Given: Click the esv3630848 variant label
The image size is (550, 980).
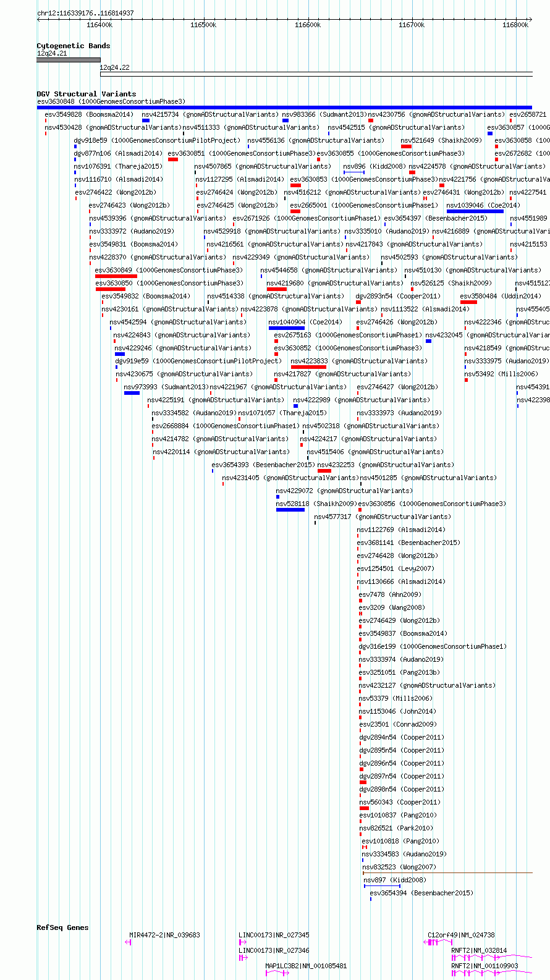Looking at the screenshot, I should pyautogui.click(x=111, y=101).
